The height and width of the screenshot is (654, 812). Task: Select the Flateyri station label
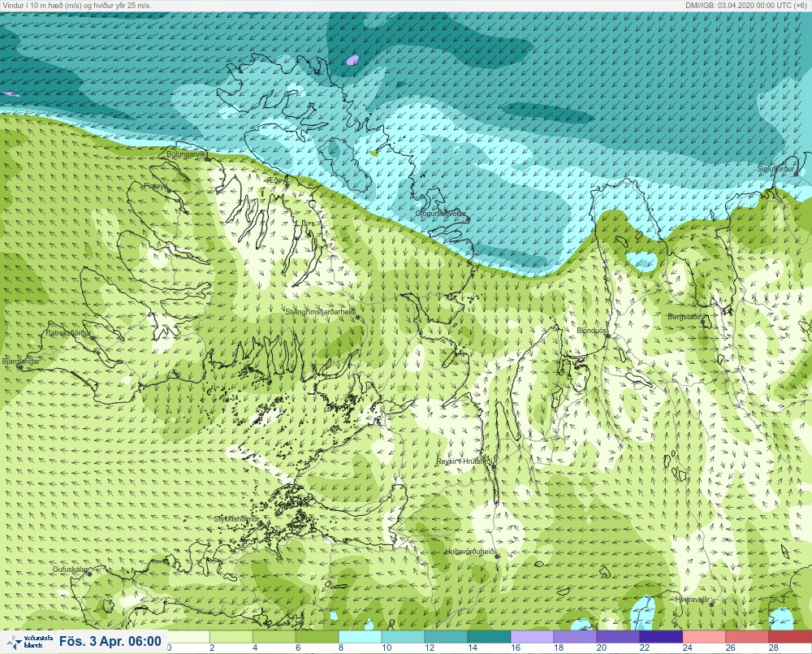point(156,185)
